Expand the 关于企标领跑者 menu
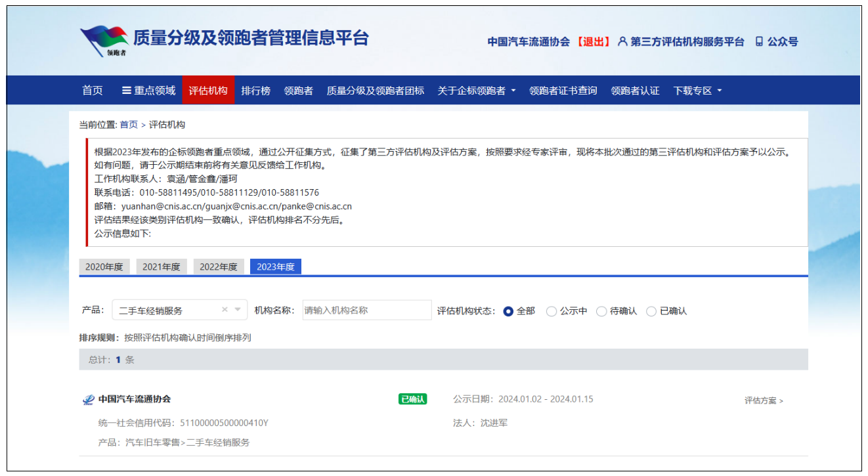The image size is (868, 476). tap(477, 91)
